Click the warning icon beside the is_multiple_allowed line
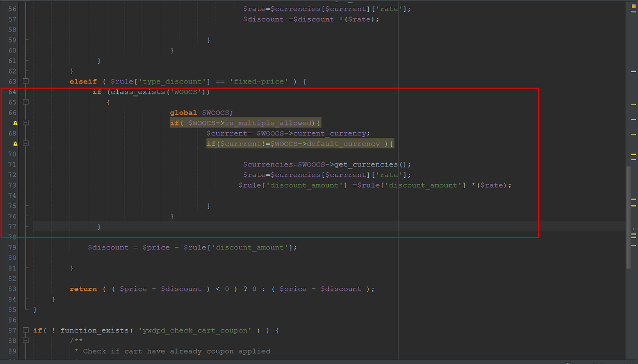Screen dimensions: 638x364 pyautogui.click(x=15, y=123)
